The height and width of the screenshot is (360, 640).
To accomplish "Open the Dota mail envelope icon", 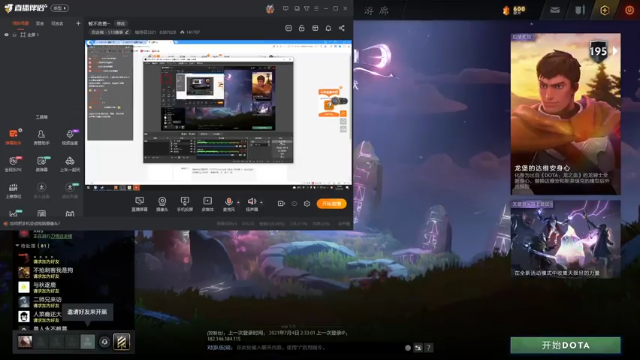I will coord(555,10).
